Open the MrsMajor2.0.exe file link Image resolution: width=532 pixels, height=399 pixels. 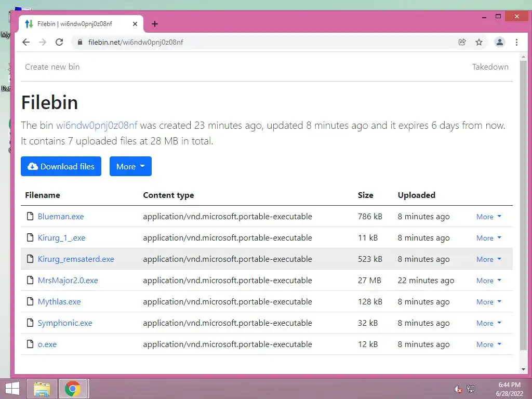point(68,281)
